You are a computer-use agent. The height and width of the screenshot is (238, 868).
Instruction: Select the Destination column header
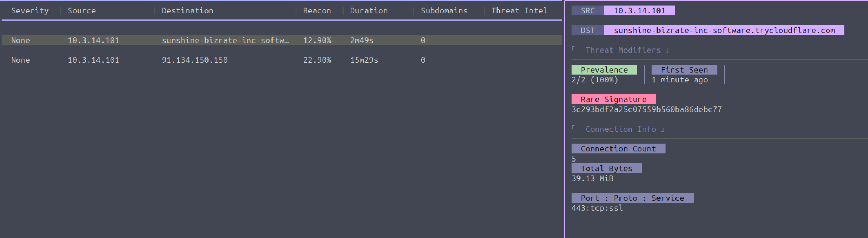point(187,11)
